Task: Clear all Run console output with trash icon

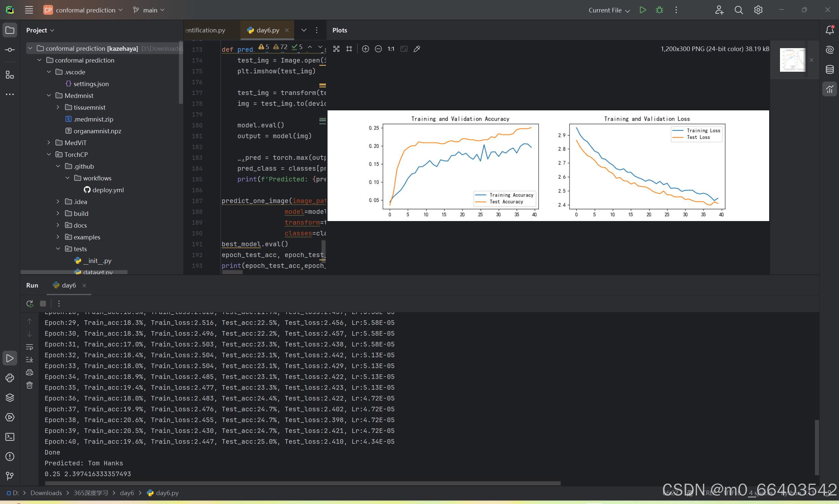Action: [30, 385]
